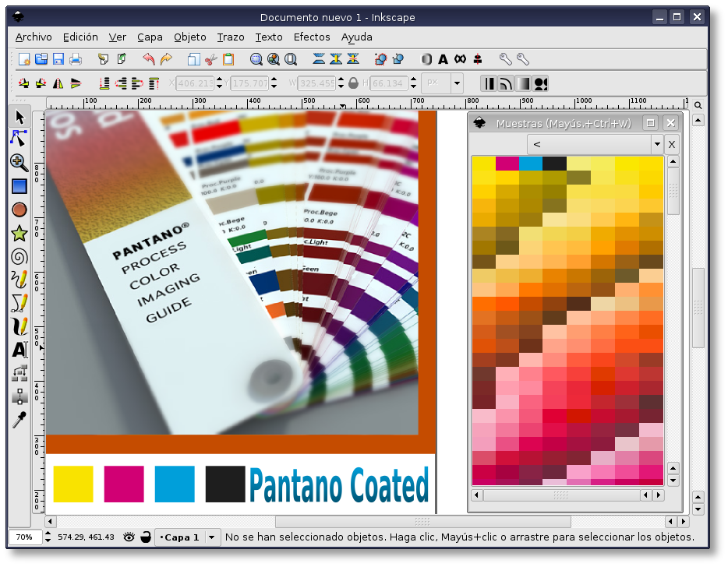Adjust the W width stepper arrows

click(341, 83)
